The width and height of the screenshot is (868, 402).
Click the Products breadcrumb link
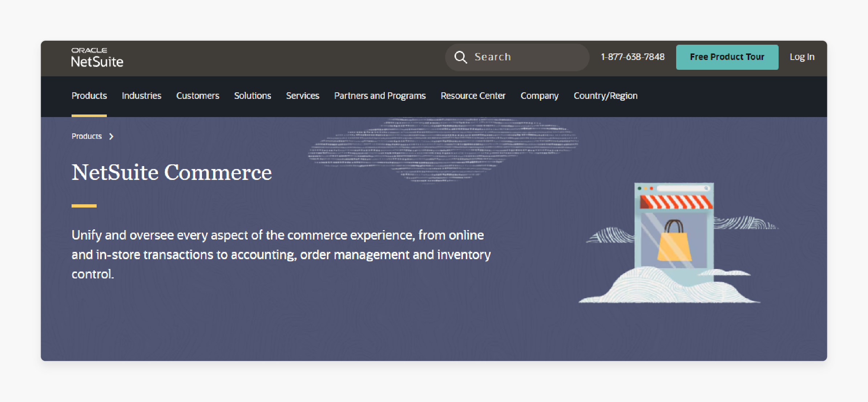tap(86, 136)
